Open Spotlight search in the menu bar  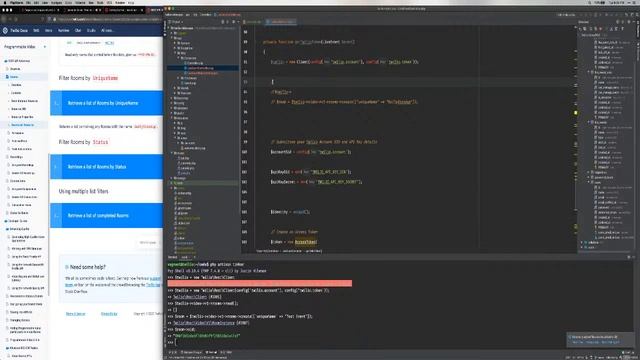click(590, 2)
